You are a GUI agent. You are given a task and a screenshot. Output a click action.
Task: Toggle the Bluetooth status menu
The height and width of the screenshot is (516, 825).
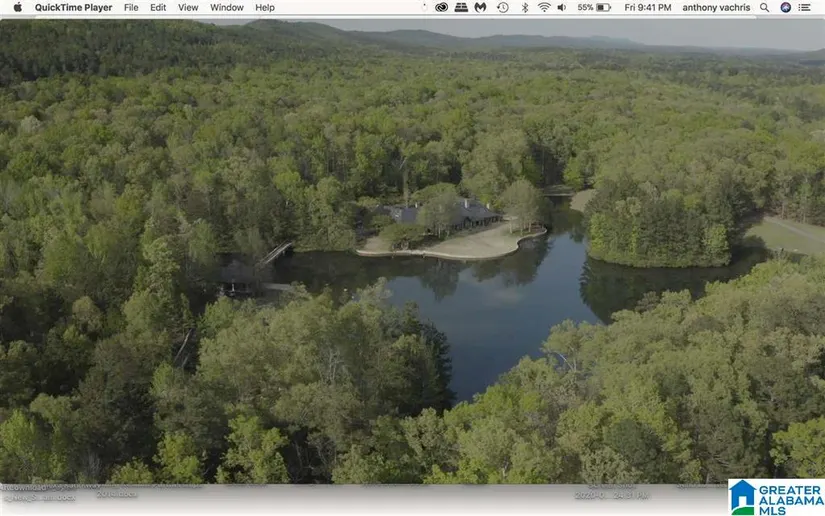coord(524,7)
